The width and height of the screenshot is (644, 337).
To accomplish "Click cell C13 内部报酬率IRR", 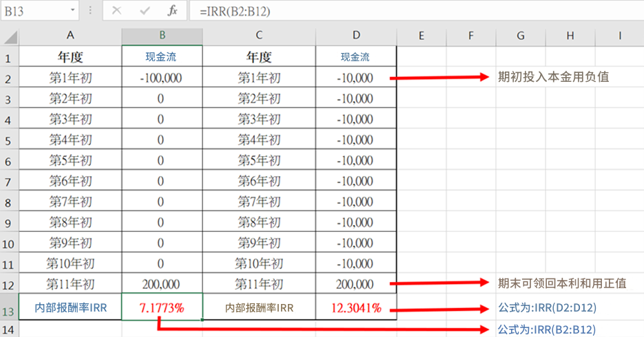I will 259,307.
